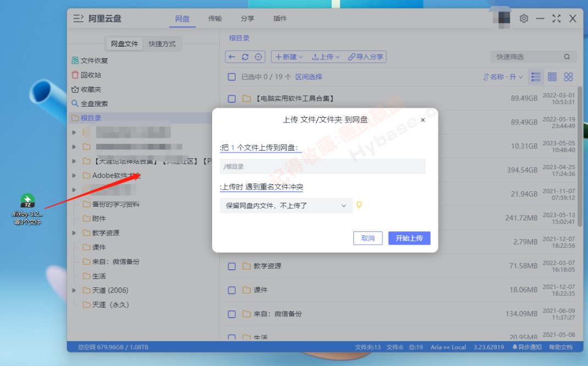
Task: Click 总空间 679.96GB / 1.08TB status text
Action: [x=113, y=347]
